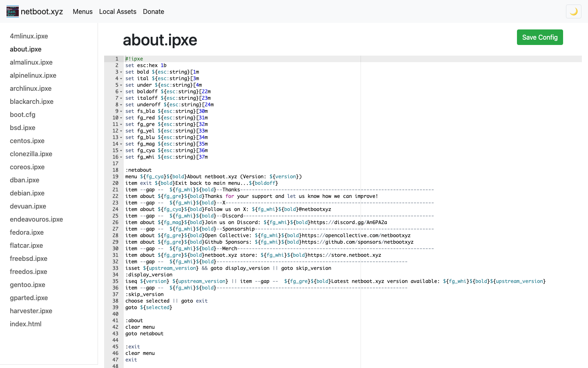Collapse the fold arrow on line 6
Image resolution: width=588 pixels, height=368 pixels.
121,92
